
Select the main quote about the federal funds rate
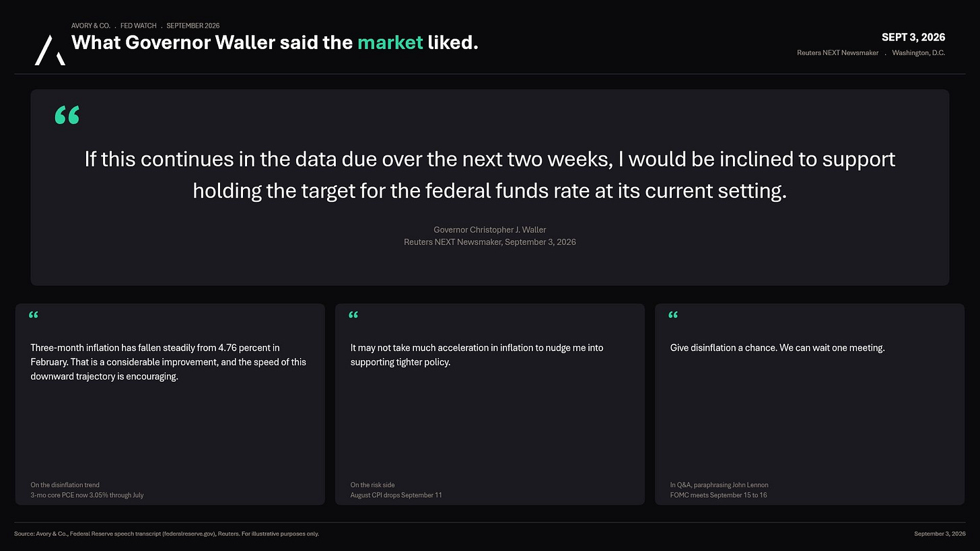coord(490,175)
